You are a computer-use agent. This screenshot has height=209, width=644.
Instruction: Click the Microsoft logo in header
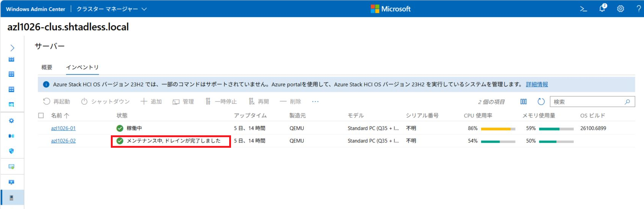tap(391, 9)
